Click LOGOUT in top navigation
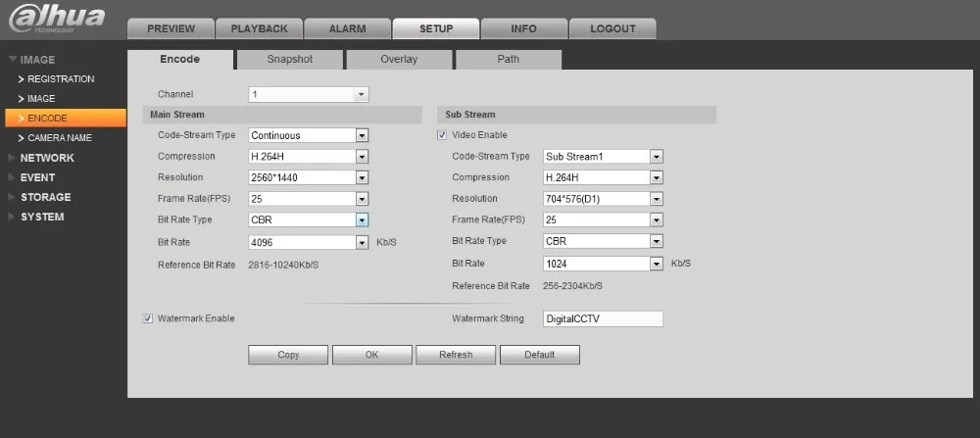 tap(612, 28)
